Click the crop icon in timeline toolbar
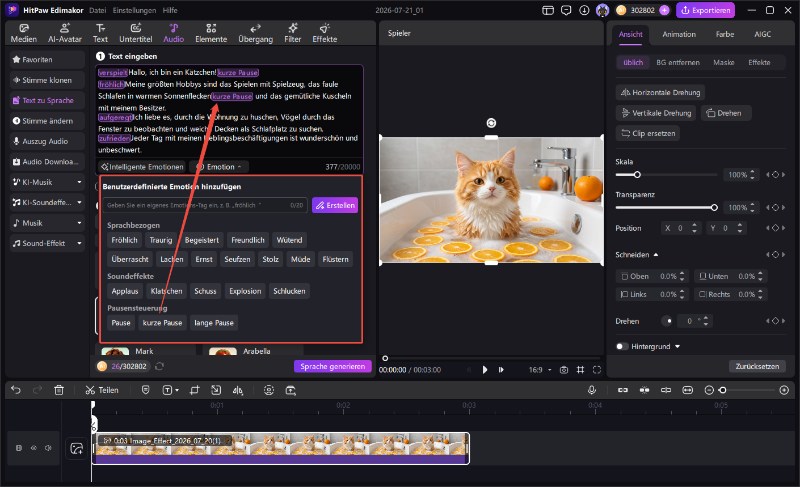The image size is (800, 487). (194, 390)
